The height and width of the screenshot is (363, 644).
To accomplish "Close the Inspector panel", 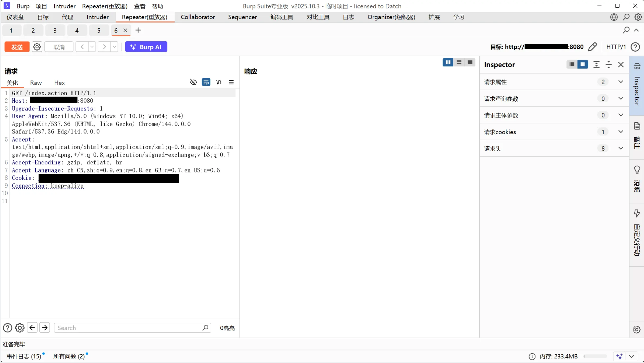I will (621, 64).
